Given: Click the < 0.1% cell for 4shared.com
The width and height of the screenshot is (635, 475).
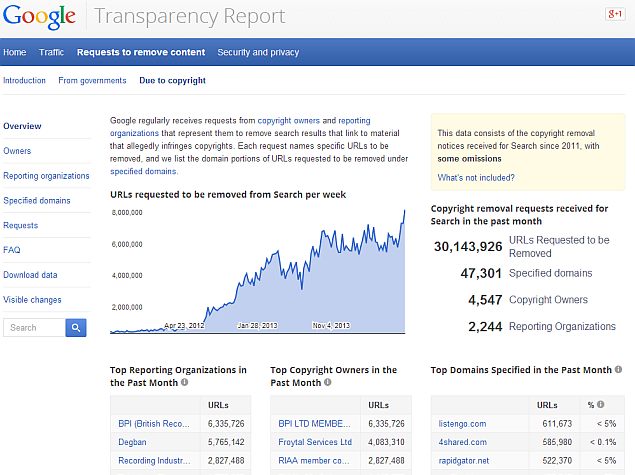Looking at the screenshot, I should [603, 442].
